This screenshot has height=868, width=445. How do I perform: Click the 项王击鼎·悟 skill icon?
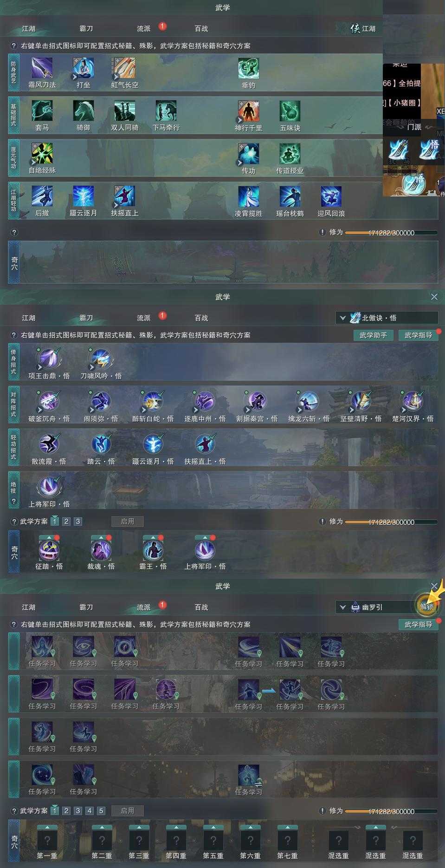click(x=49, y=359)
